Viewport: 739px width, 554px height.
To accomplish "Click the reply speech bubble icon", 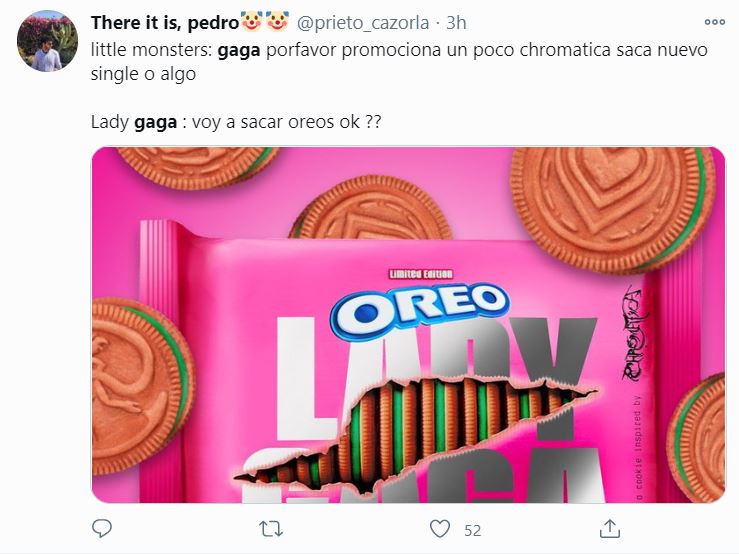I will [102, 529].
